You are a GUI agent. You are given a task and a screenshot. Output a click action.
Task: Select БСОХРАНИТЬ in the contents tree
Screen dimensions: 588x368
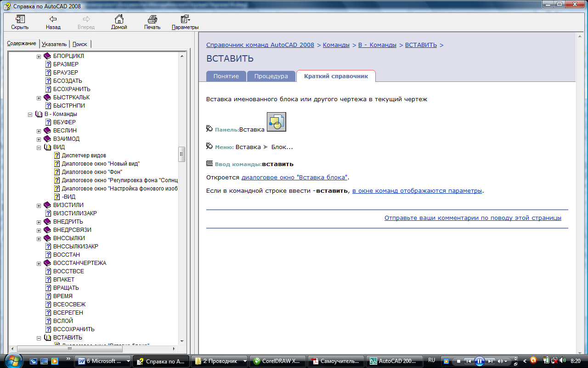click(72, 89)
